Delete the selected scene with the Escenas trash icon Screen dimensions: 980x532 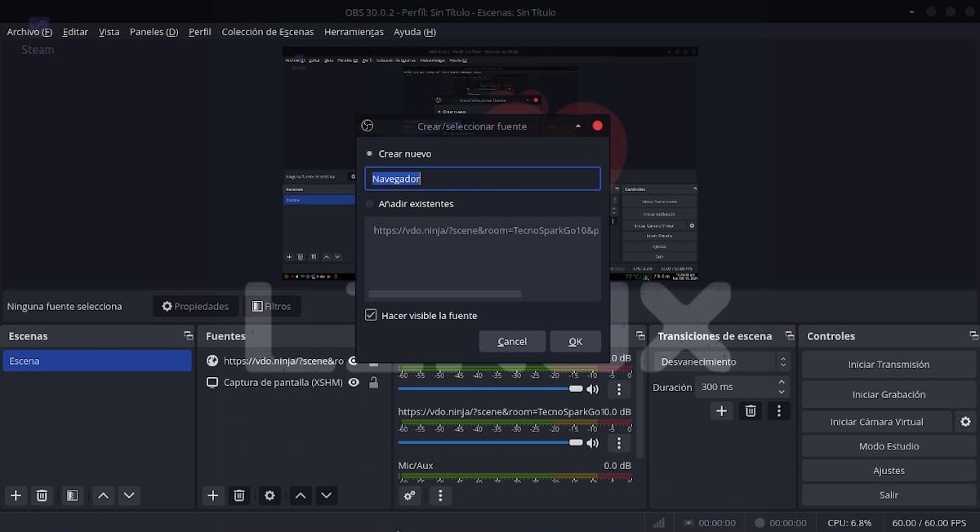[x=42, y=495]
